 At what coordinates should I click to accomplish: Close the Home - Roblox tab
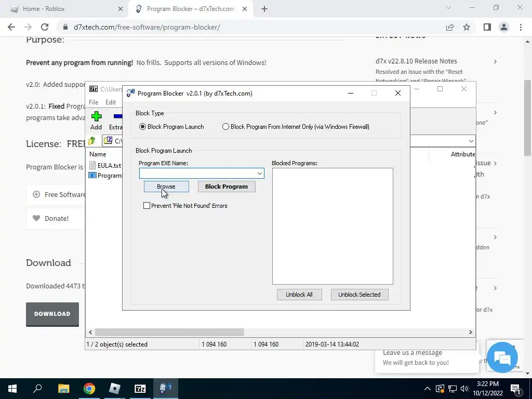(x=121, y=9)
